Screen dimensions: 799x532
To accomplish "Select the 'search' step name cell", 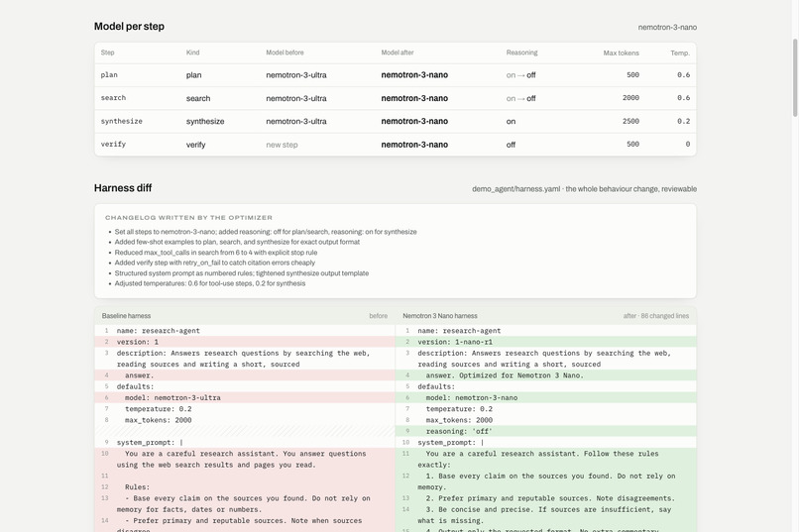I will (113, 98).
